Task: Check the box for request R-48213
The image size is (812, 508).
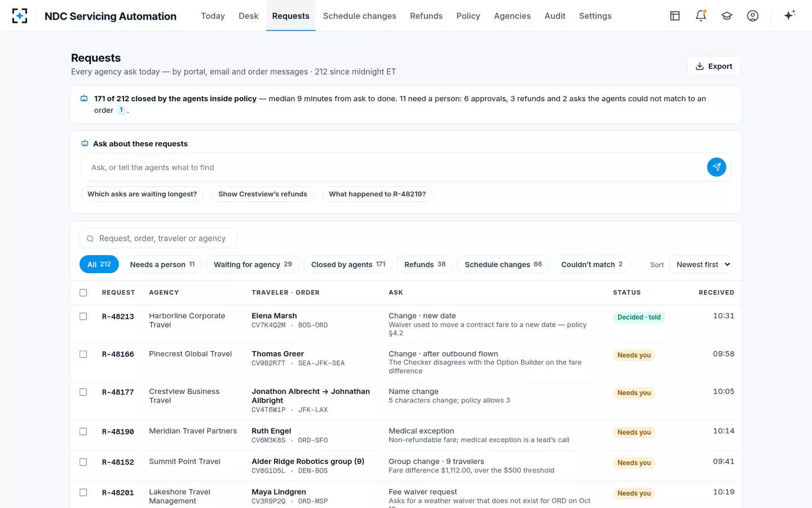Action: pyautogui.click(x=83, y=317)
